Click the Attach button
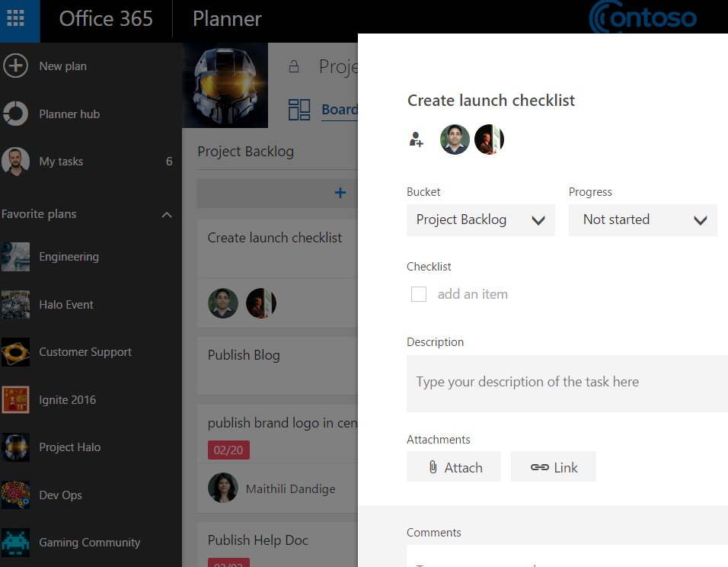The image size is (728, 567). pyautogui.click(x=454, y=466)
